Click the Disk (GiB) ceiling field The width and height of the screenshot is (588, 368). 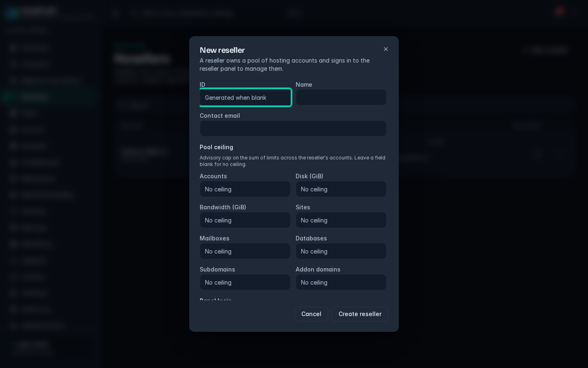(341, 189)
